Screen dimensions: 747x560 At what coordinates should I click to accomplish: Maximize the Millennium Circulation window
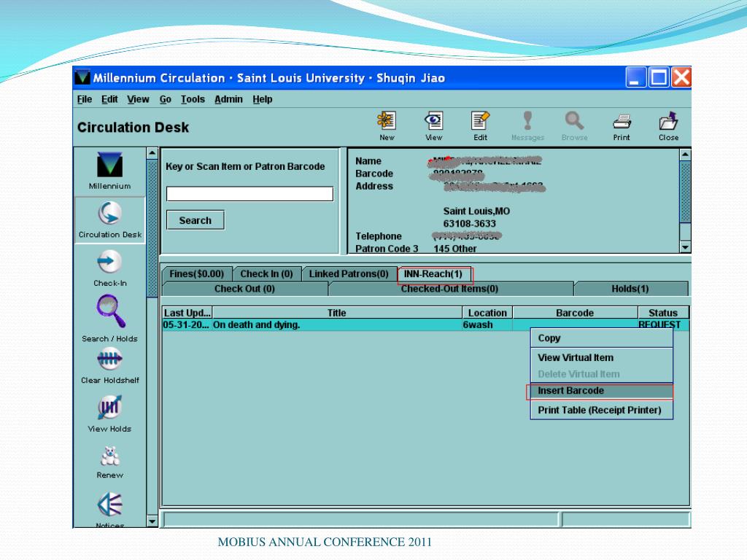(x=659, y=77)
